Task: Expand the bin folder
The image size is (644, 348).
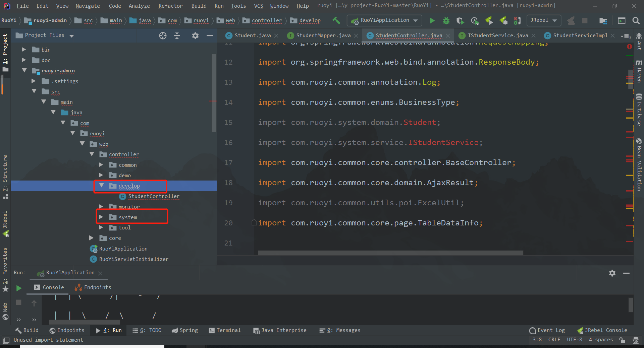Action: [x=23, y=50]
